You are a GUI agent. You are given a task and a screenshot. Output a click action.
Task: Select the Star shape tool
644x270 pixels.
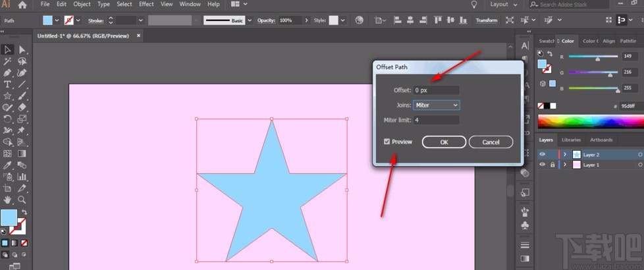[7, 95]
